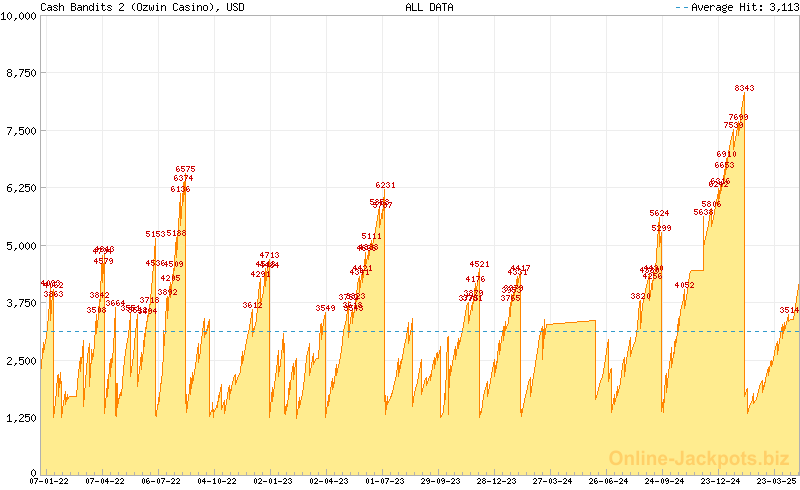Click the 3612 hit value label
Viewport: 800px width, 490px height.
[252, 305]
